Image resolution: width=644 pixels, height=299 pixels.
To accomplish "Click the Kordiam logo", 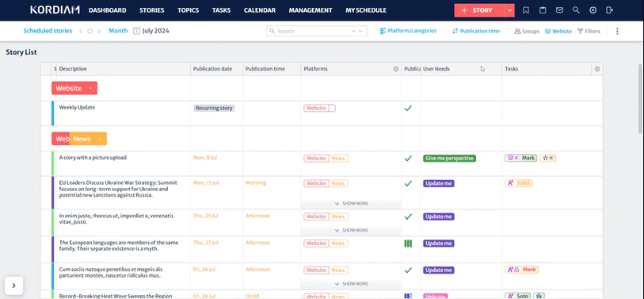I will pos(55,10).
